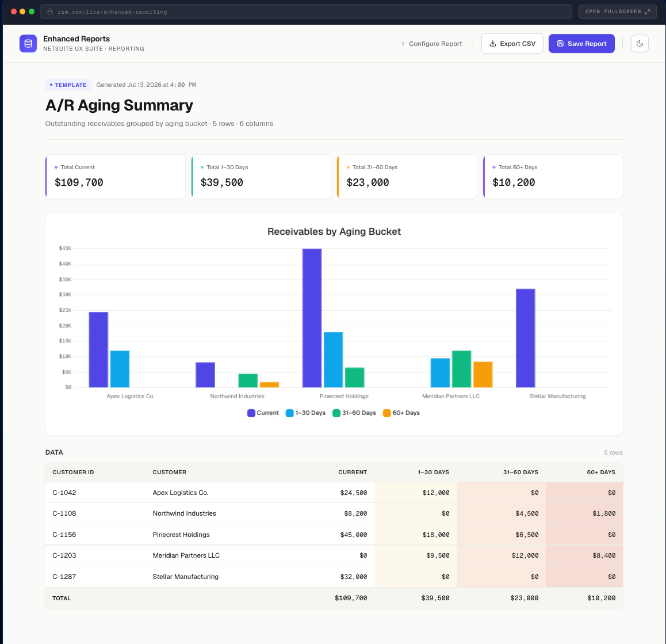Open the Pinecrest Holdings table row
Image resolution: width=666 pixels, height=644 pixels.
pos(334,534)
